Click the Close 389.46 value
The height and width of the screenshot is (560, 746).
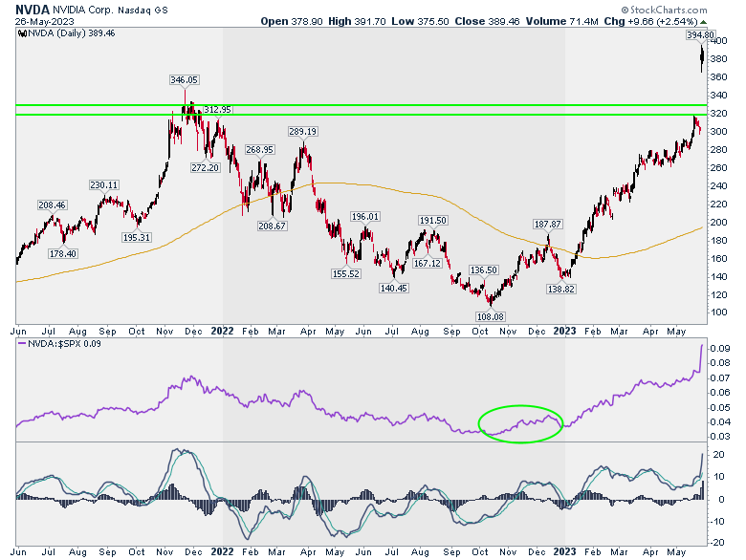[487, 21]
